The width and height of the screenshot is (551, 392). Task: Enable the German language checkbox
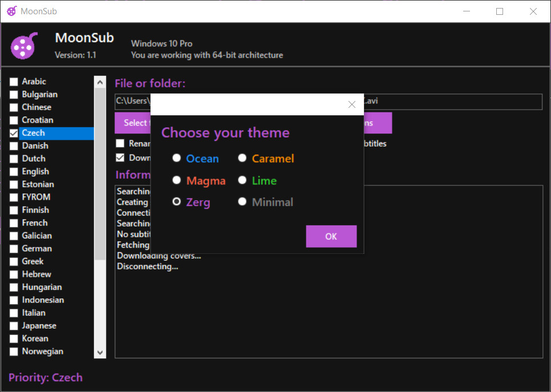14,249
